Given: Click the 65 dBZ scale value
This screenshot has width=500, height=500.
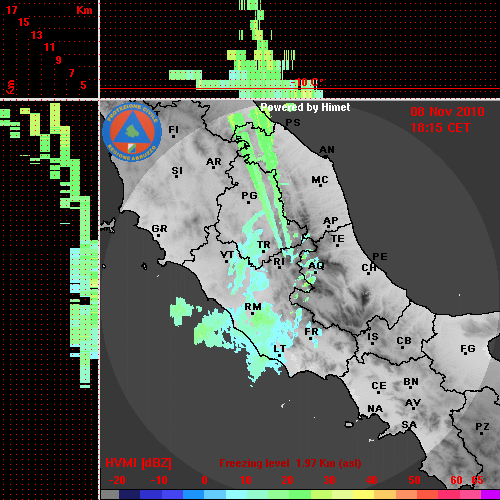Looking at the screenshot, I should point(477,480).
